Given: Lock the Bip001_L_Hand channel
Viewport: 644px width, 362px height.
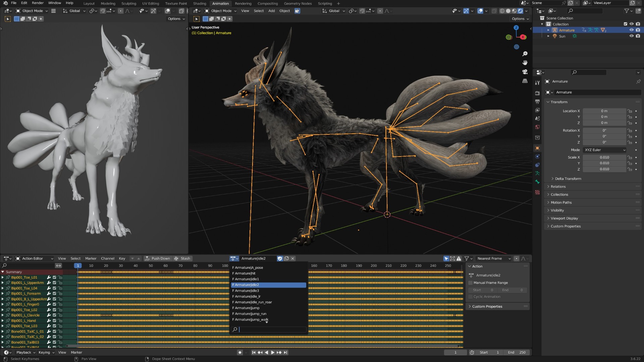Looking at the screenshot, I should (60, 321).
